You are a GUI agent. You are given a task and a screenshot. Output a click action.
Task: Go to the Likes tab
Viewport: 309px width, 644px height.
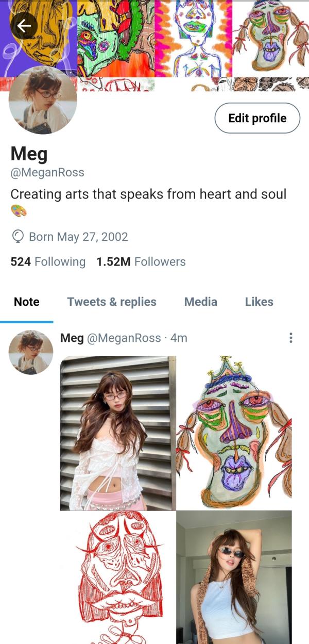tap(259, 302)
